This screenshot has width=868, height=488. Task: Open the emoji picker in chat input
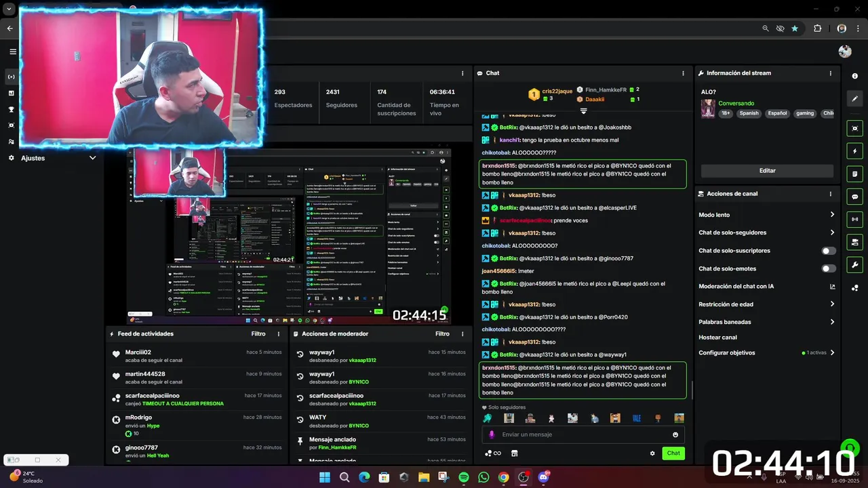point(675,434)
